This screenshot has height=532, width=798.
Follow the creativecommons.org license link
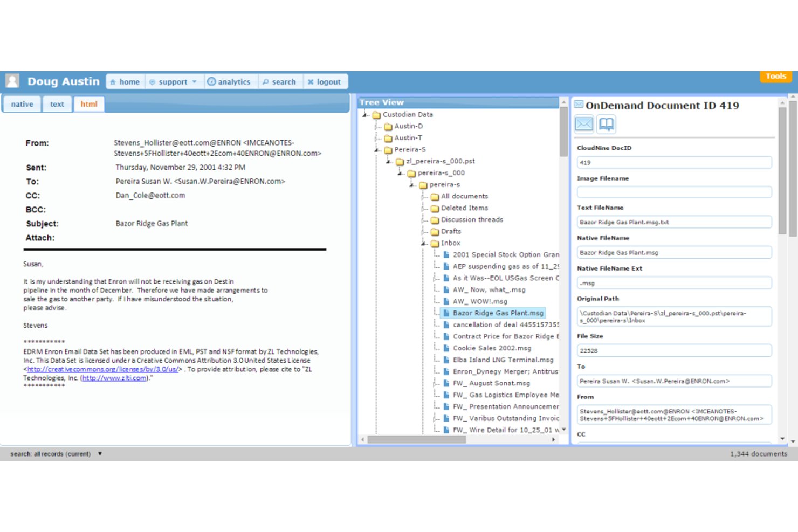[x=102, y=369]
